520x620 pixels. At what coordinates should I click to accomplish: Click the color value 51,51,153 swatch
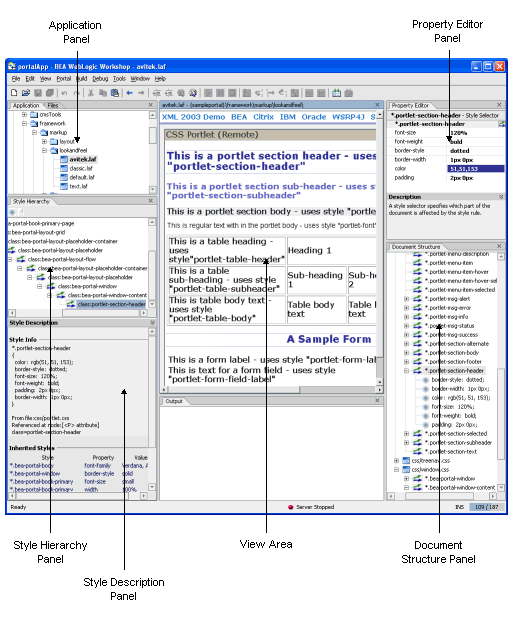(476, 169)
